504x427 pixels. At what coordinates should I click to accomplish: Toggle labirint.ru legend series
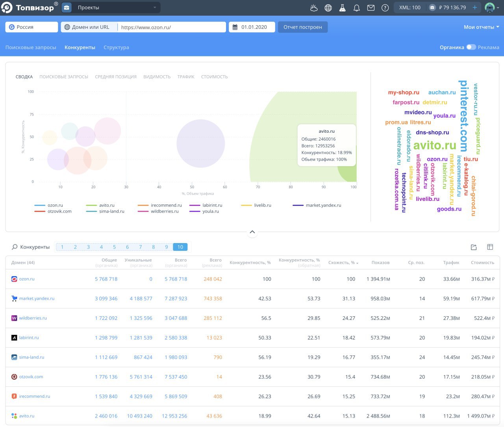pyautogui.click(x=206, y=205)
